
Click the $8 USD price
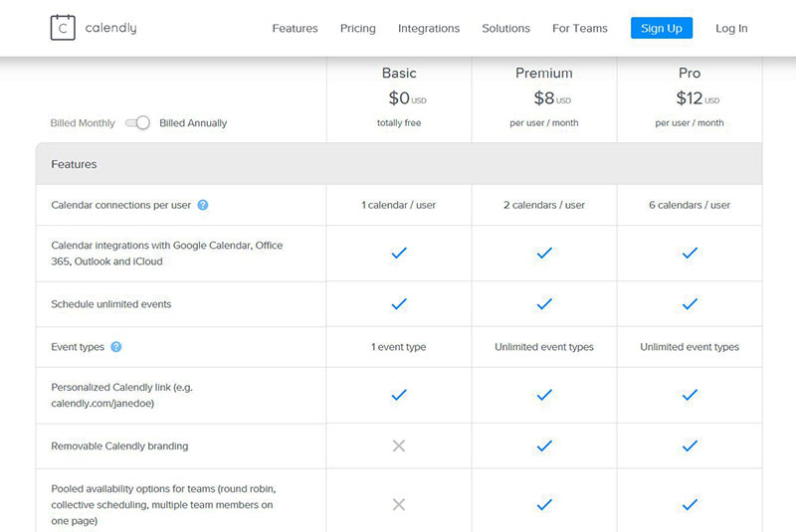tap(552, 97)
